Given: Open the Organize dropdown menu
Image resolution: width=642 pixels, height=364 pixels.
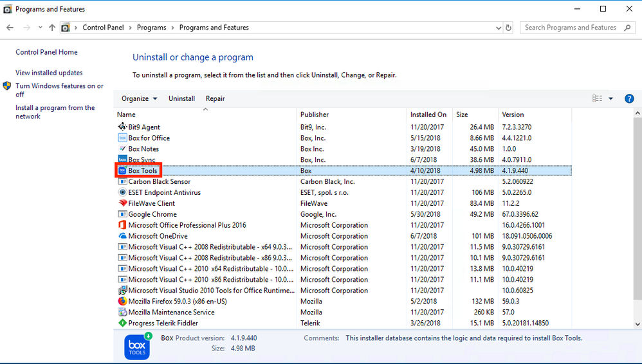Looking at the screenshot, I should (x=139, y=98).
